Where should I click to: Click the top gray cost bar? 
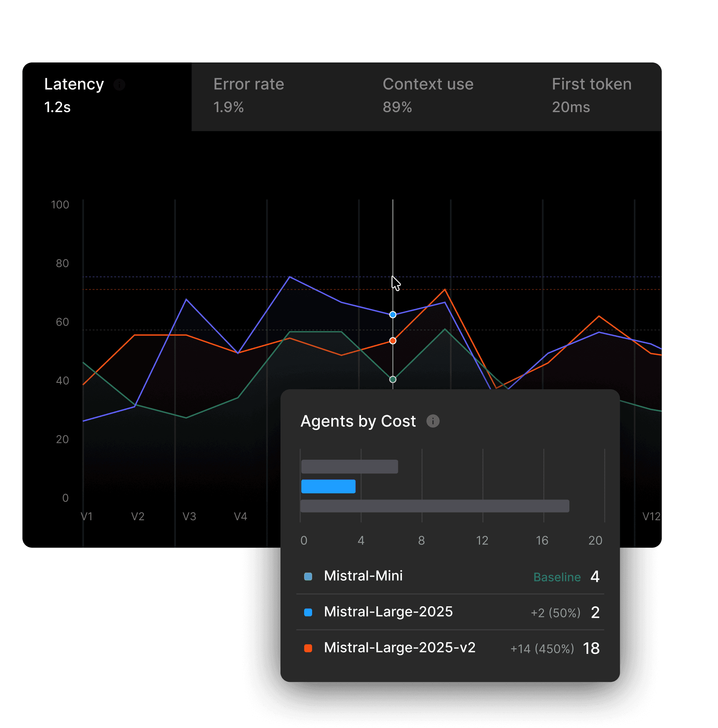(x=349, y=467)
